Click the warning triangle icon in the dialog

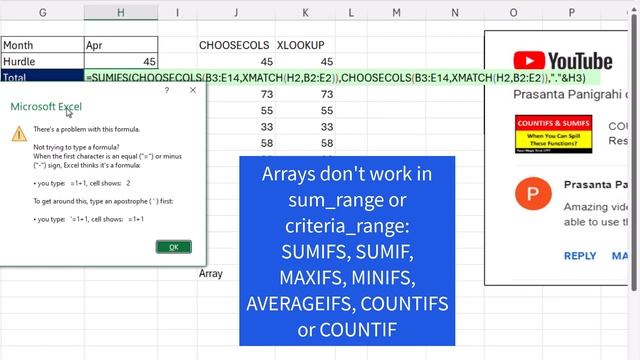pyautogui.click(x=19, y=134)
